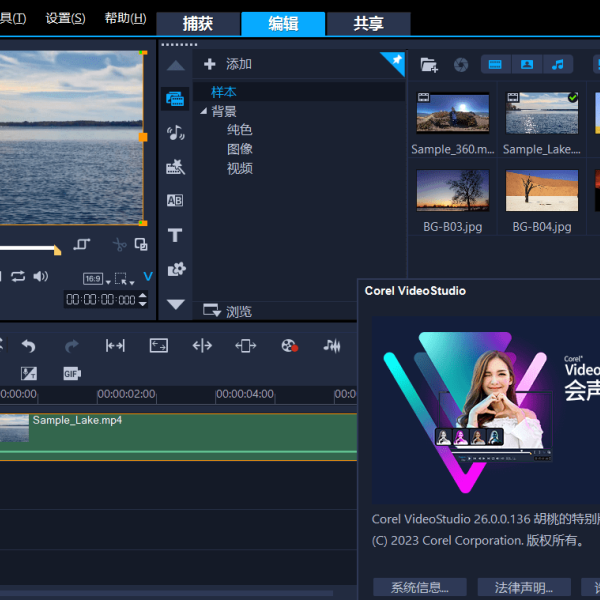The image size is (600, 600).
Task: Decrease timecode with stepper down arrow
Action: pyautogui.click(x=142, y=304)
